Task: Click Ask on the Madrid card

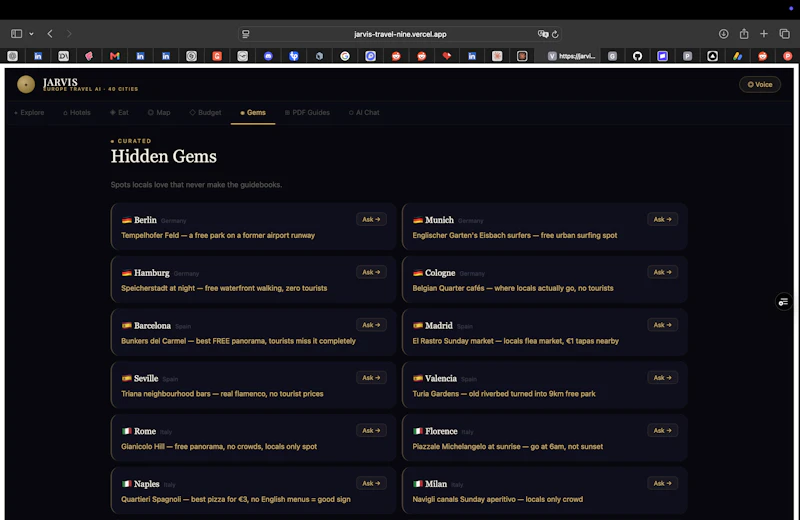Action: 662,325
